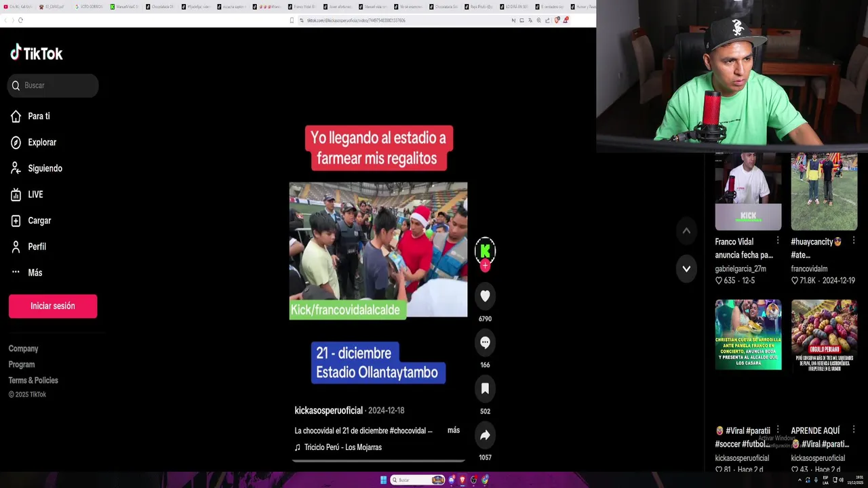Viewport: 868px width, 488px height.
Task: Switch to the VOTO CORRION browser tab
Action: coord(89,7)
